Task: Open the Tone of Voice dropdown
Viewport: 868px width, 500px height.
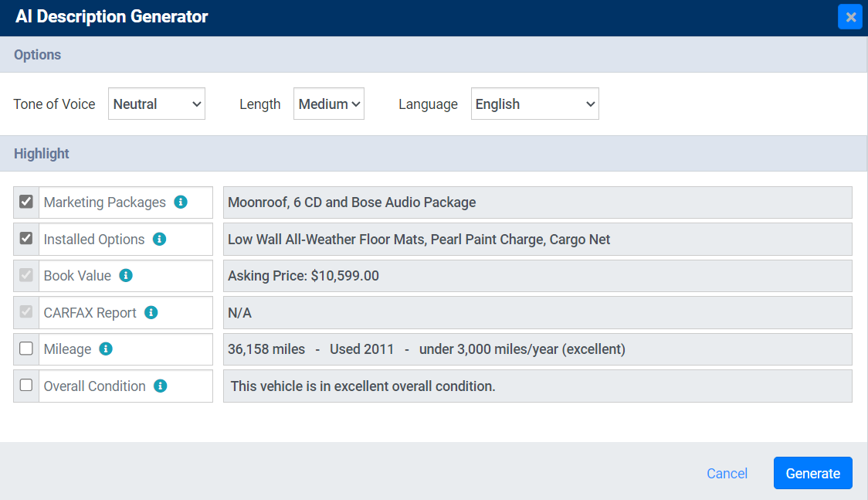Action: click(x=157, y=104)
